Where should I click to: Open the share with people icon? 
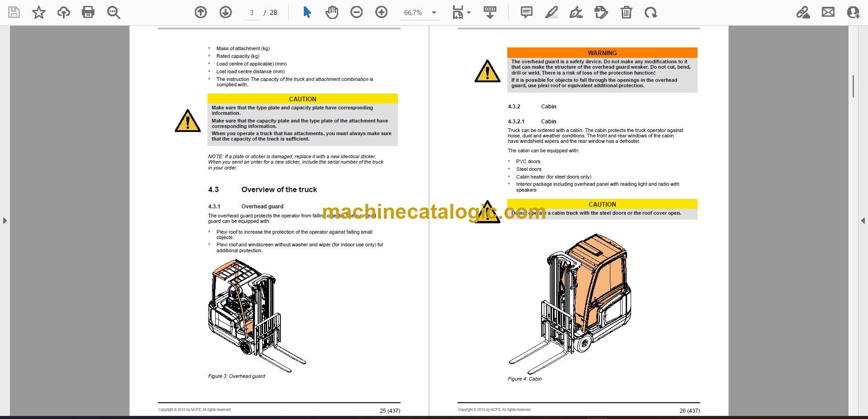click(853, 12)
